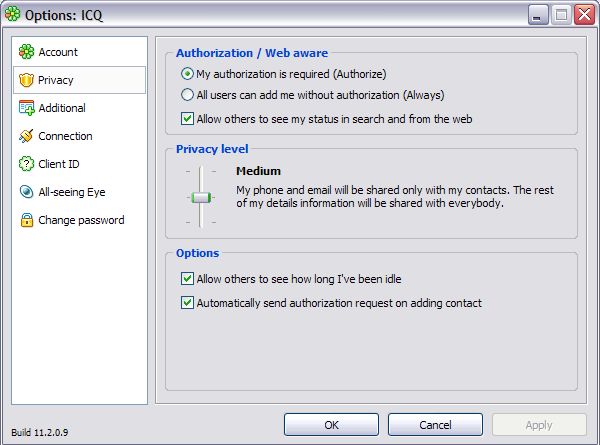600x445 pixels.
Task: Click the Change password padlock icon
Action: [x=26, y=220]
